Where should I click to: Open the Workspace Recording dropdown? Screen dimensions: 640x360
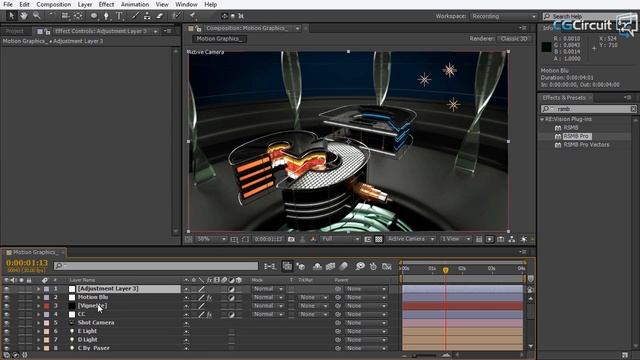pyautogui.click(x=504, y=16)
